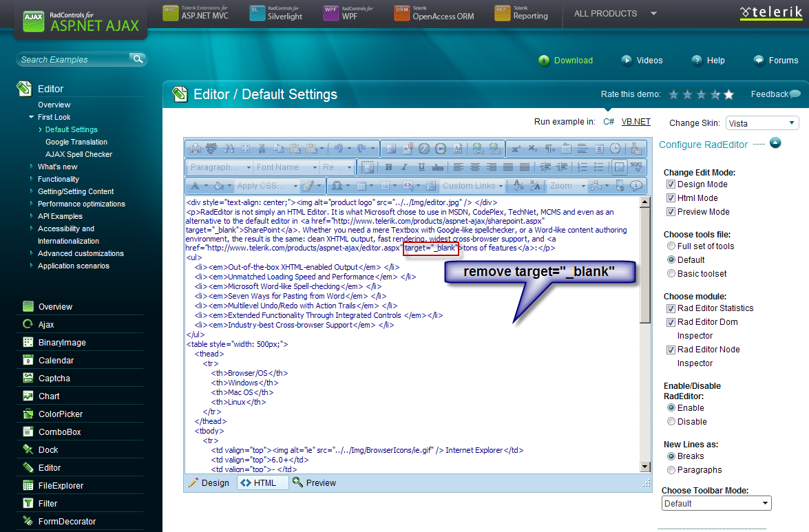Toggle Underline formatting icon
This screenshot has width=809, height=532.
coord(421,167)
